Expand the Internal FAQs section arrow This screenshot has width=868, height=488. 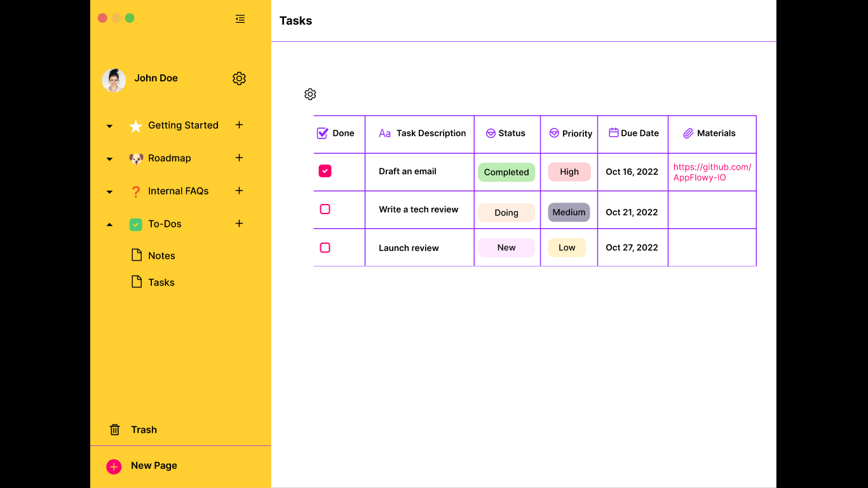coord(109,191)
